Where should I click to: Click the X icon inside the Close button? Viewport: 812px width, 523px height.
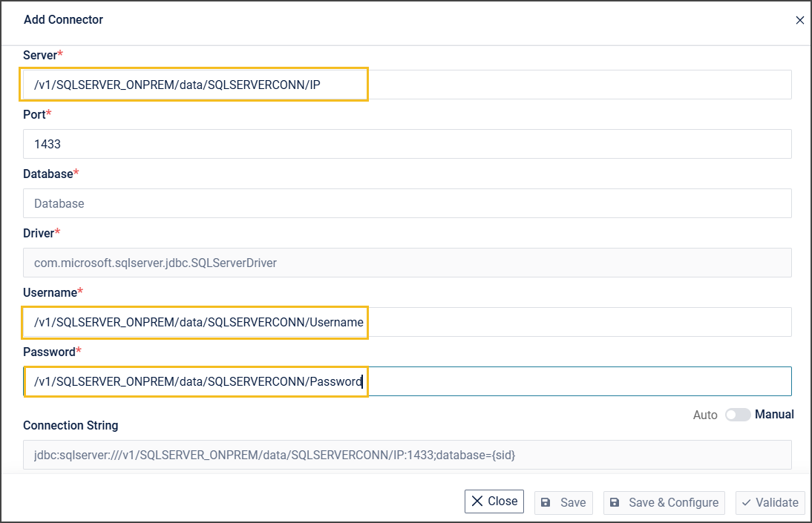(477, 501)
